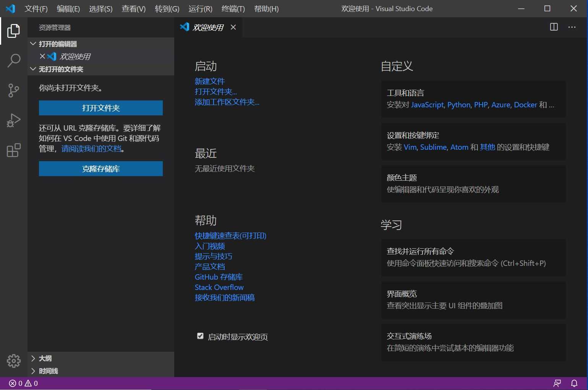Click the Azure link in 工具和语言

[x=501, y=105]
